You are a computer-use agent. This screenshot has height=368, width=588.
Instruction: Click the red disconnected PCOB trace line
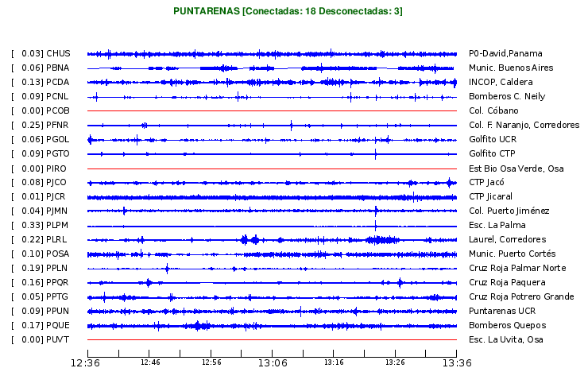(272, 111)
